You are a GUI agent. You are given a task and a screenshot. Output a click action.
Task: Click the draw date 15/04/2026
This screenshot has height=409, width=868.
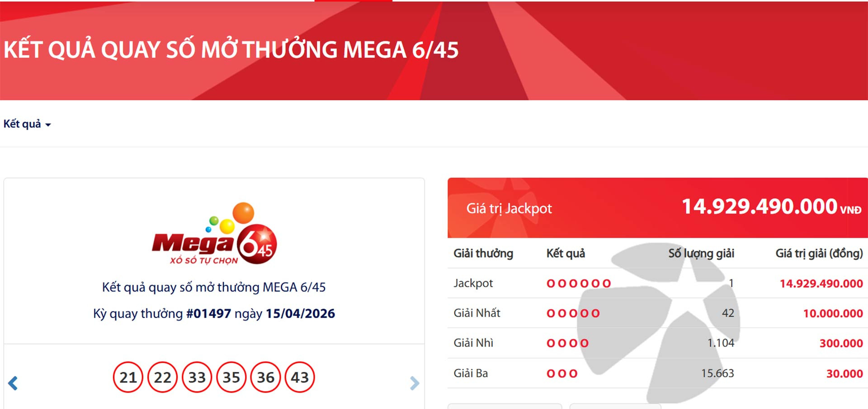[300, 314]
